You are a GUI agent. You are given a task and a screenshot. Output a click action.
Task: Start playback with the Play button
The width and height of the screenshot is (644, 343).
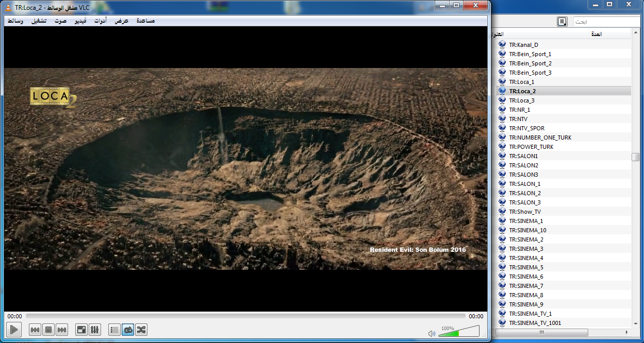[x=14, y=330]
